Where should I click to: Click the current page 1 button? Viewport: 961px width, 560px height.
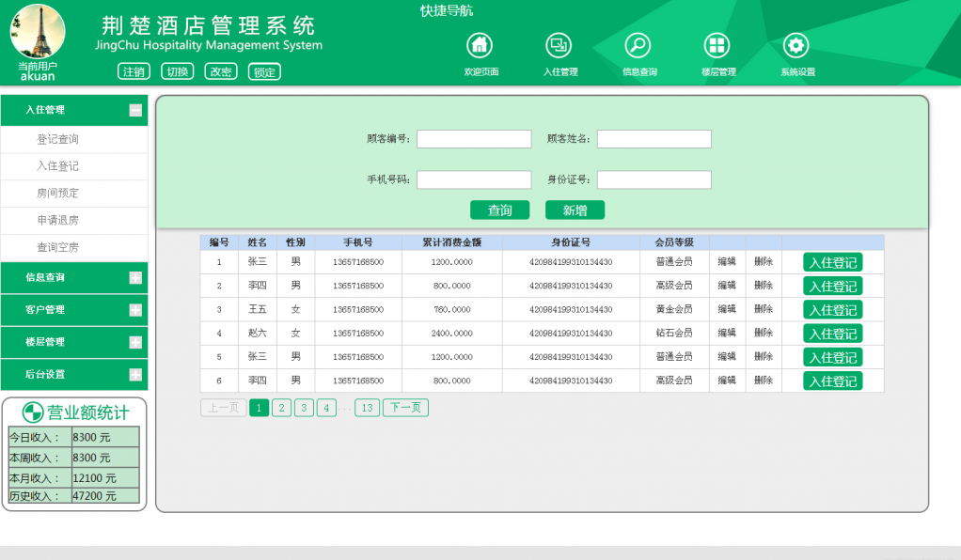click(x=260, y=408)
